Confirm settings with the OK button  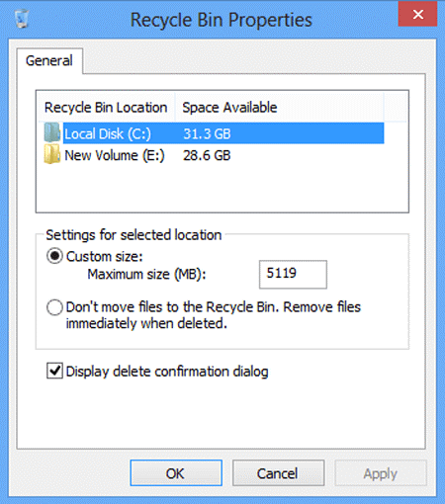[x=176, y=473]
